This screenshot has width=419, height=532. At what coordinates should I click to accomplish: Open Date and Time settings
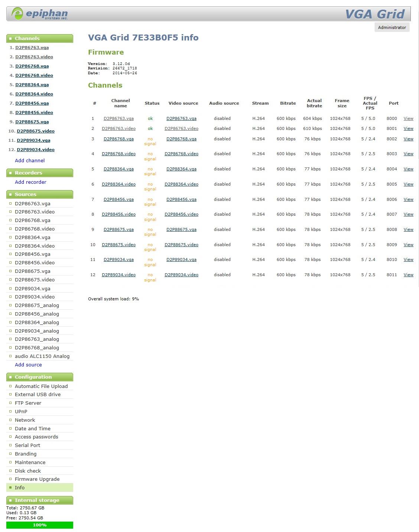[x=33, y=428]
